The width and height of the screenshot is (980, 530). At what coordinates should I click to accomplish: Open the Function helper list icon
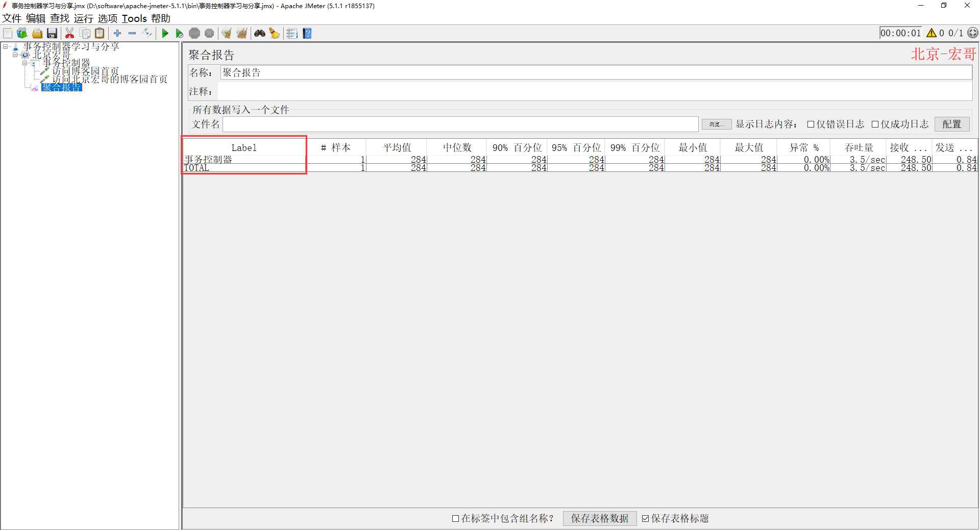[292, 33]
